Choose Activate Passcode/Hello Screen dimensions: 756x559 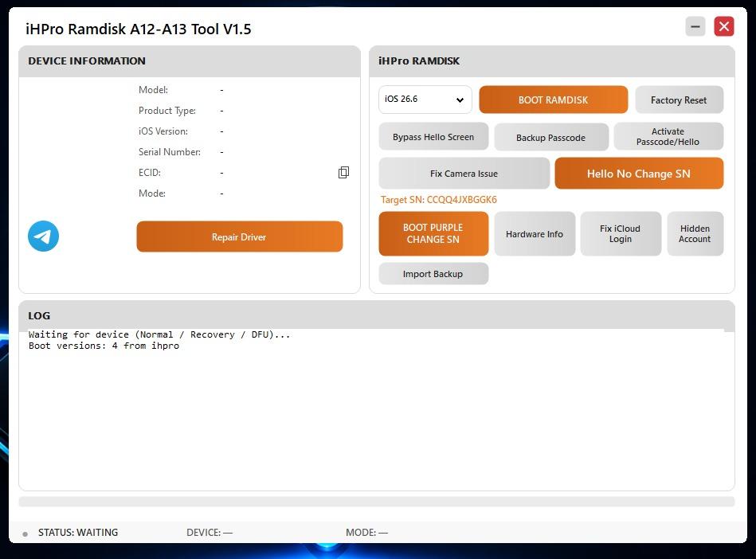(x=668, y=136)
